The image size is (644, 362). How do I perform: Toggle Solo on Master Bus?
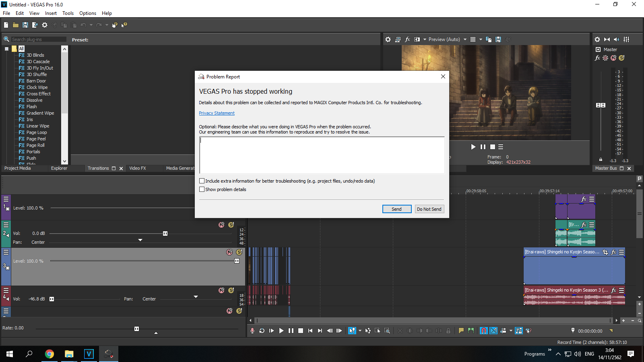coord(621,58)
